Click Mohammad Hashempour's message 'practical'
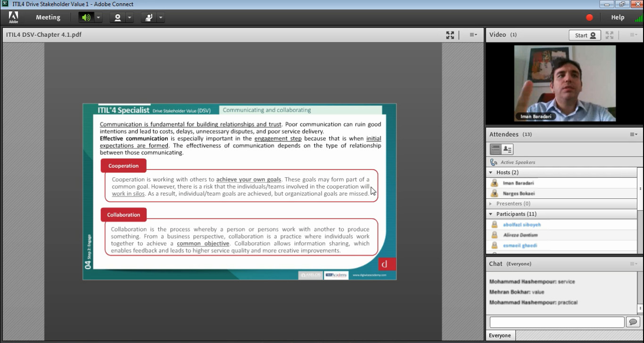 coord(533,302)
